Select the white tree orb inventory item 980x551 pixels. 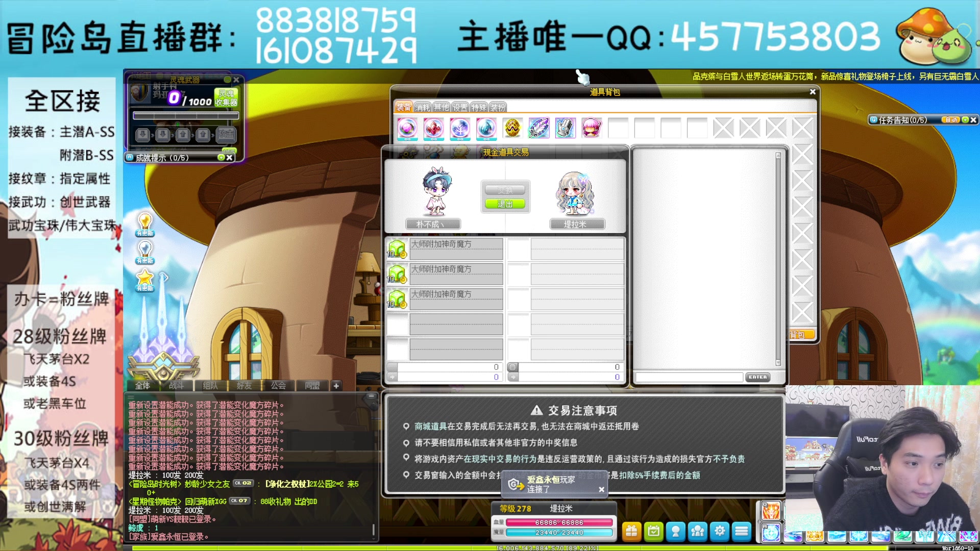[x=460, y=128]
